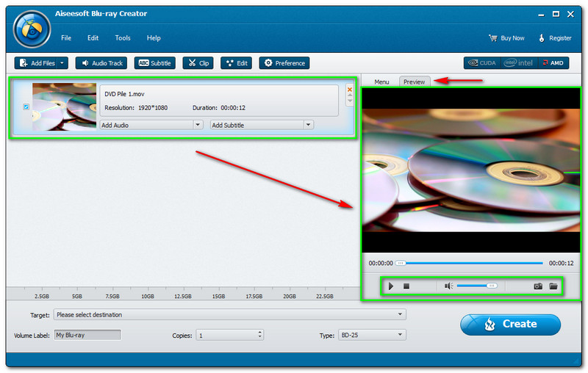Image resolution: width=588 pixels, height=373 pixels.
Task: Minimize the Blu-ray Creator window
Action: point(541,15)
